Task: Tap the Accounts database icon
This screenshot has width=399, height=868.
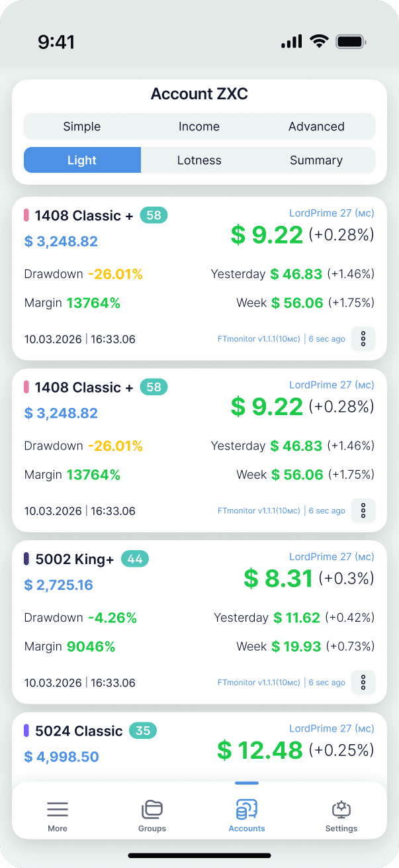Action: [x=247, y=809]
